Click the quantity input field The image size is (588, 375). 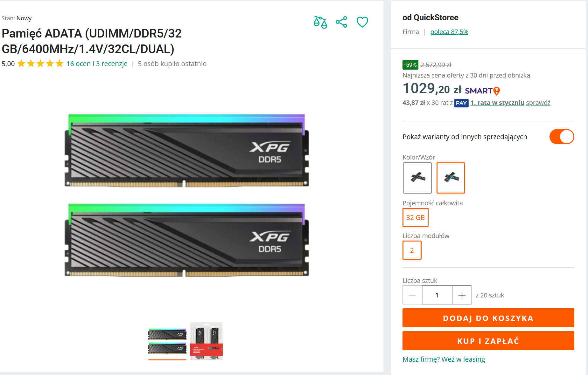[x=437, y=295]
